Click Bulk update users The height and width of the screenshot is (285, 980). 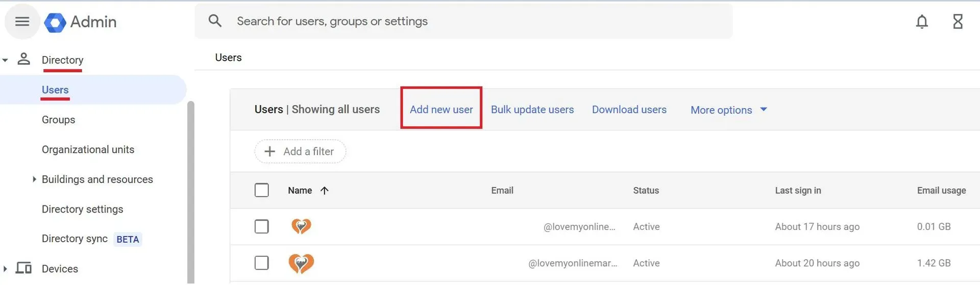(532, 110)
